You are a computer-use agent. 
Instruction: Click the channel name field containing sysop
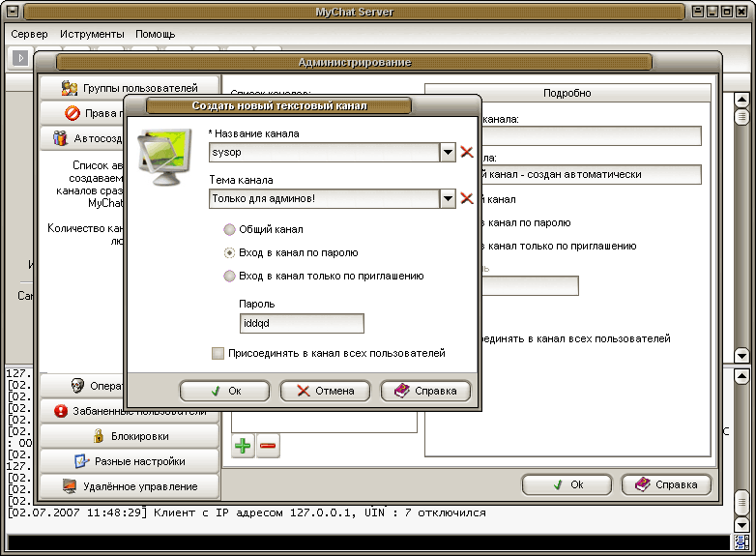[325, 153]
